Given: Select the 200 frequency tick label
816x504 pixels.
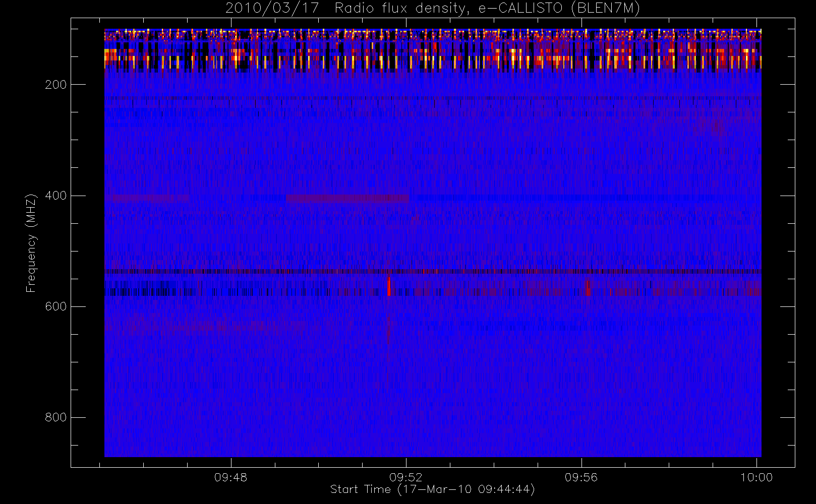Looking at the screenshot, I should tap(55, 85).
